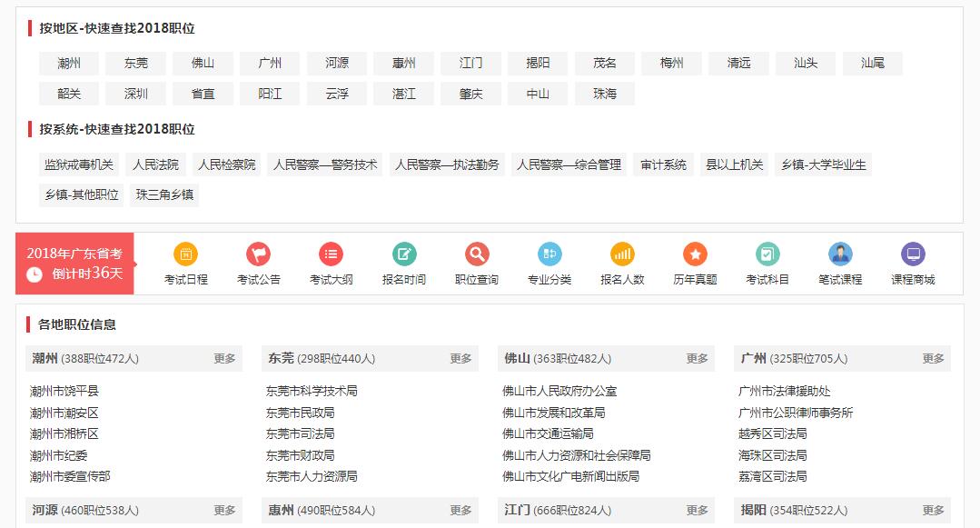Filter by 县以上机关 tag
The width and height of the screenshot is (980, 528).
point(735,164)
